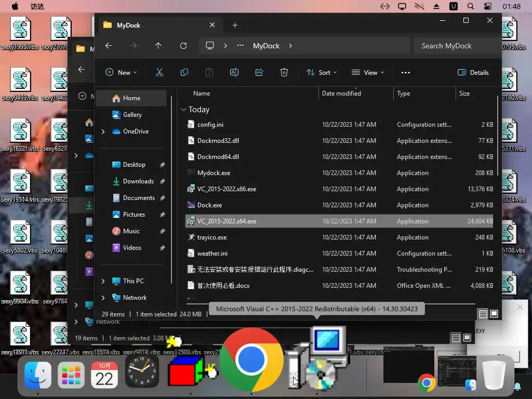The width and height of the screenshot is (532, 399).
Task: Select VC_2015-2022.x86.exe file
Action: pos(339,189)
